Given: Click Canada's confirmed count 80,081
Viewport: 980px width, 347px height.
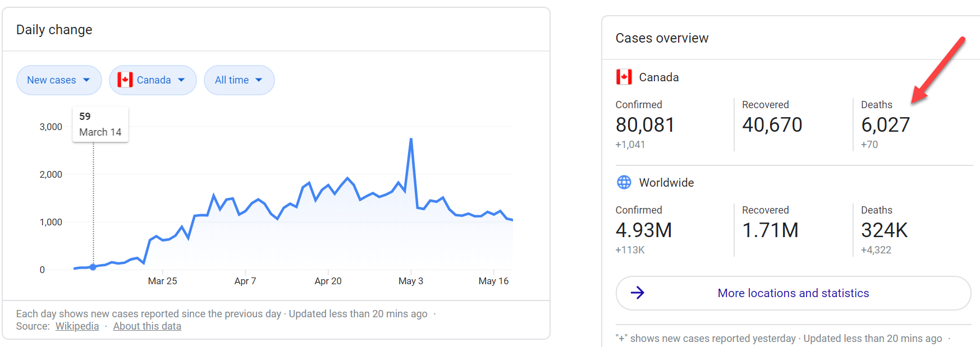Looking at the screenshot, I should coord(645,125).
